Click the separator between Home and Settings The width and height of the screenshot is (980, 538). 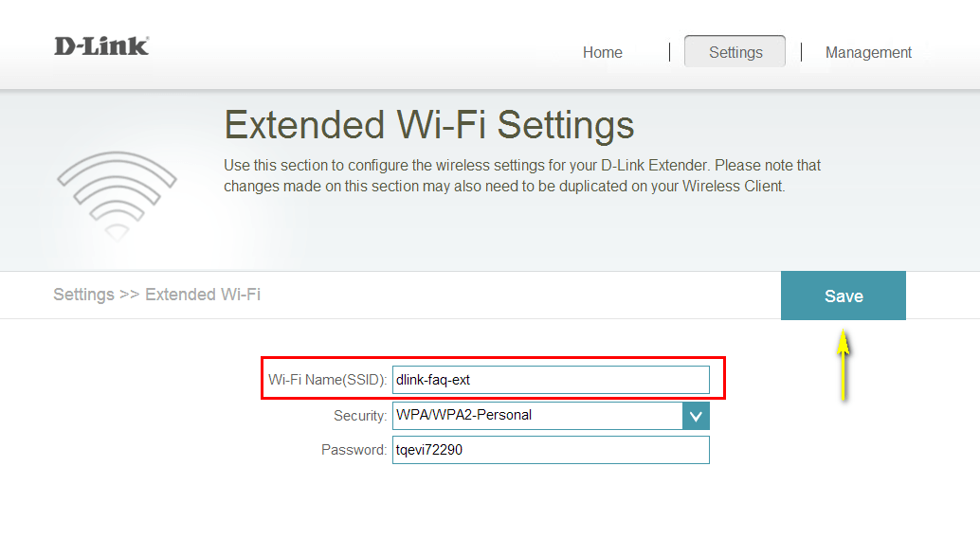pos(669,52)
